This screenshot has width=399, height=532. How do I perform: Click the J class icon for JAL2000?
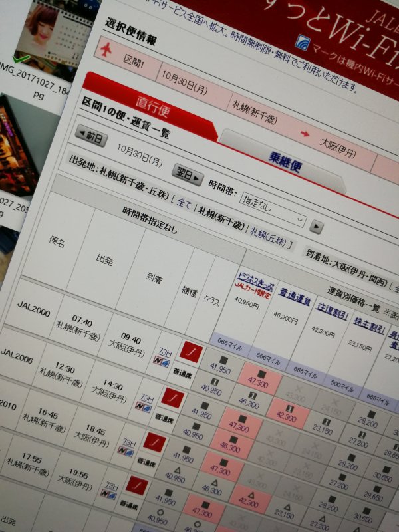191,352
